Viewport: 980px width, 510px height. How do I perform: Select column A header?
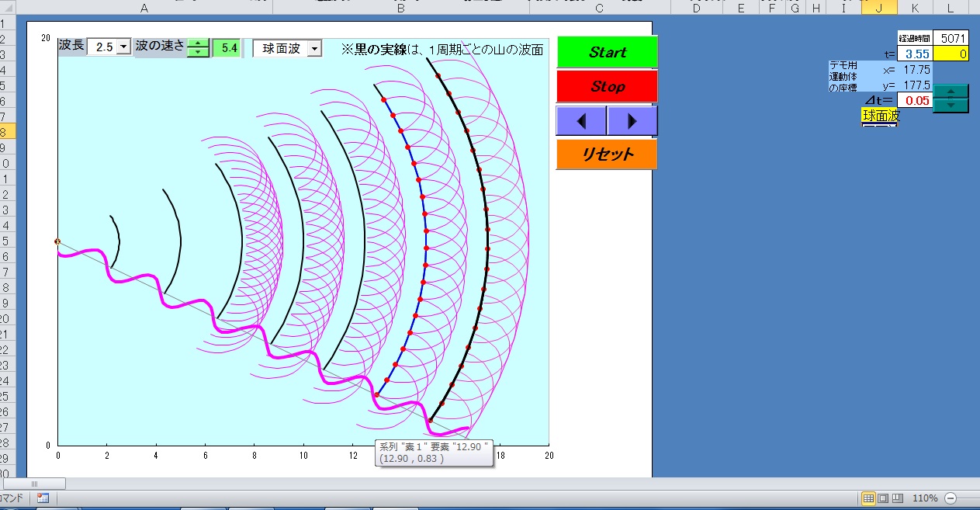coord(144,8)
